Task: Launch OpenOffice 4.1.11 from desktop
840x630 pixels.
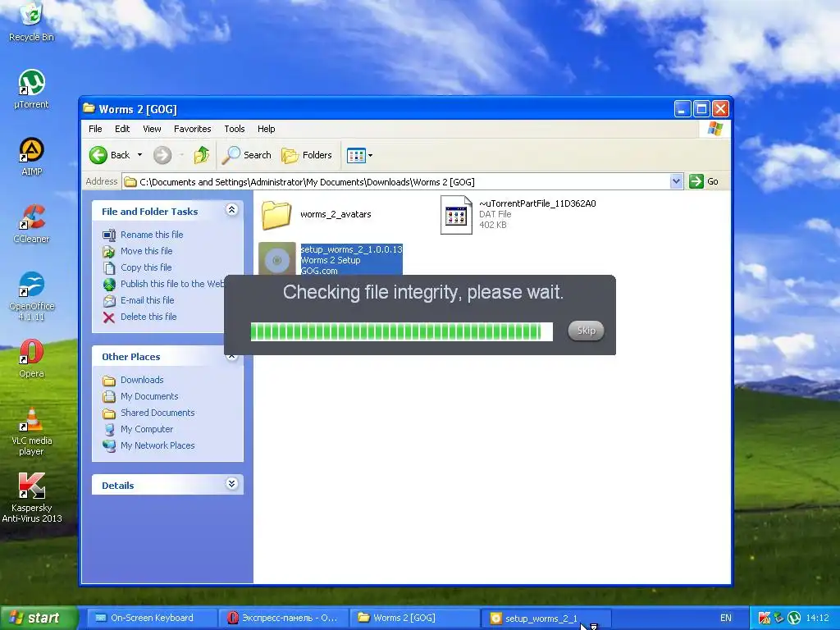Action: tap(31, 296)
